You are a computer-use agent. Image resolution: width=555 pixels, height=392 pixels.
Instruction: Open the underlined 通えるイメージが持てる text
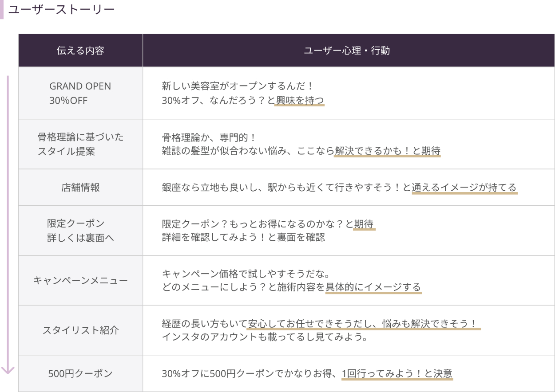[x=464, y=188]
